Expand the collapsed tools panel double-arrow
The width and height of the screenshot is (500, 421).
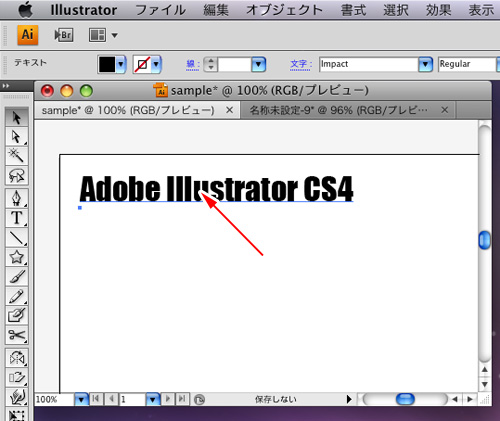pos(6,86)
